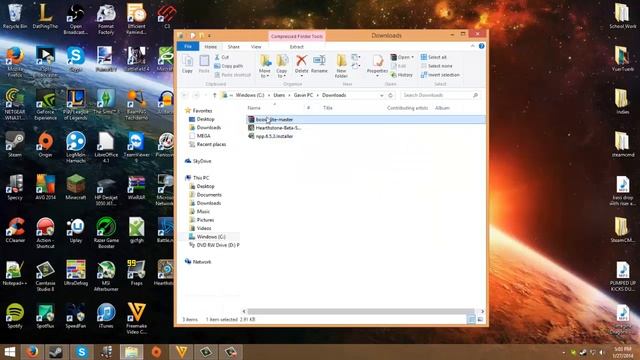Viewport: 640px width, 360px height.
Task: Open the address bar history dropdown
Action: [x=382, y=95]
